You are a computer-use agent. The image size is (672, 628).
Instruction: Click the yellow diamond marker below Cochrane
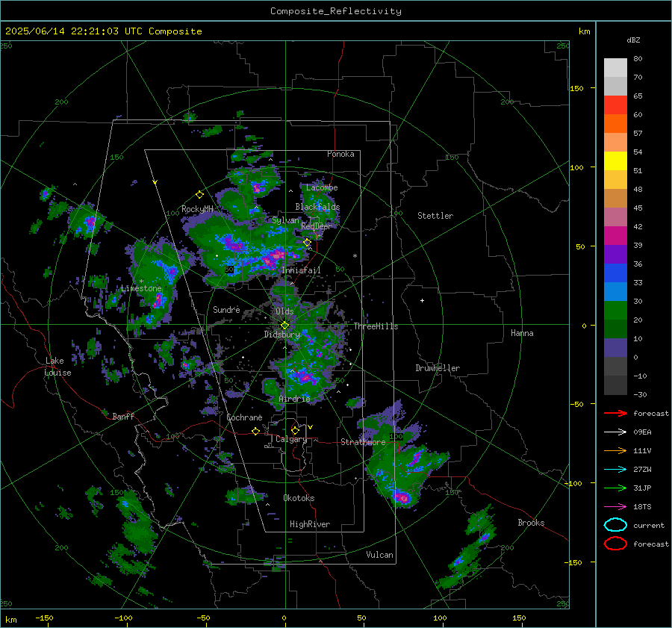pos(255,431)
